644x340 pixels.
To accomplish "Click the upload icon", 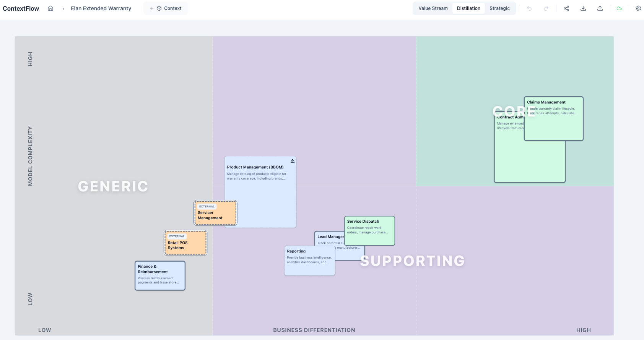I will [x=600, y=8].
